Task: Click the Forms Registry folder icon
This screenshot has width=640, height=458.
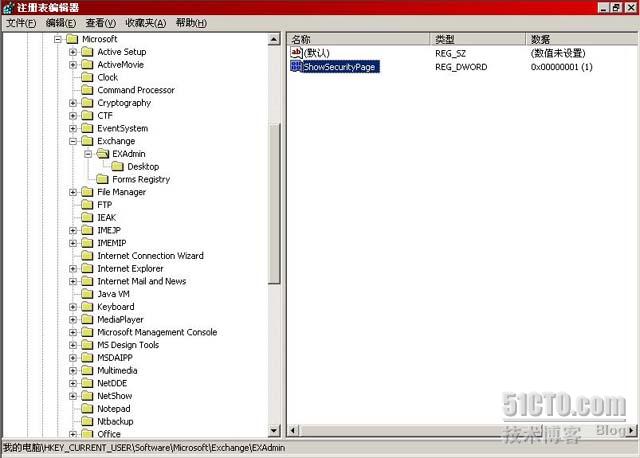Action: (103, 180)
